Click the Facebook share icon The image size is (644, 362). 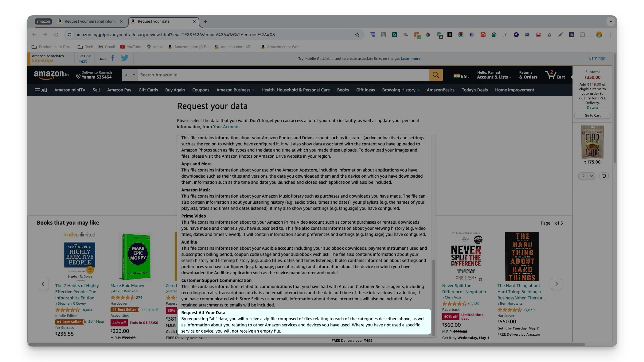click(113, 58)
